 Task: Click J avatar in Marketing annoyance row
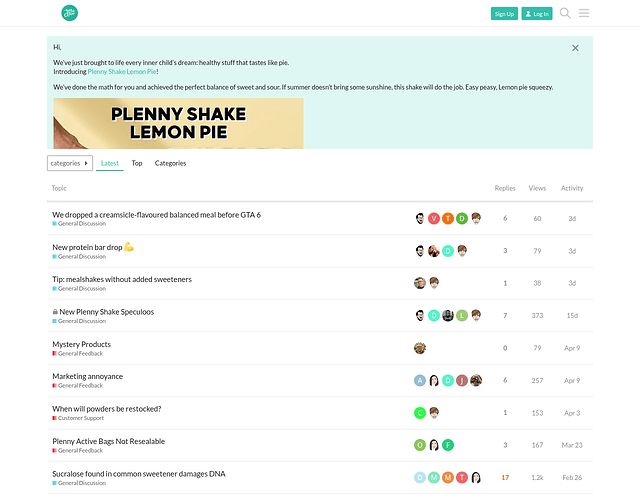462,380
